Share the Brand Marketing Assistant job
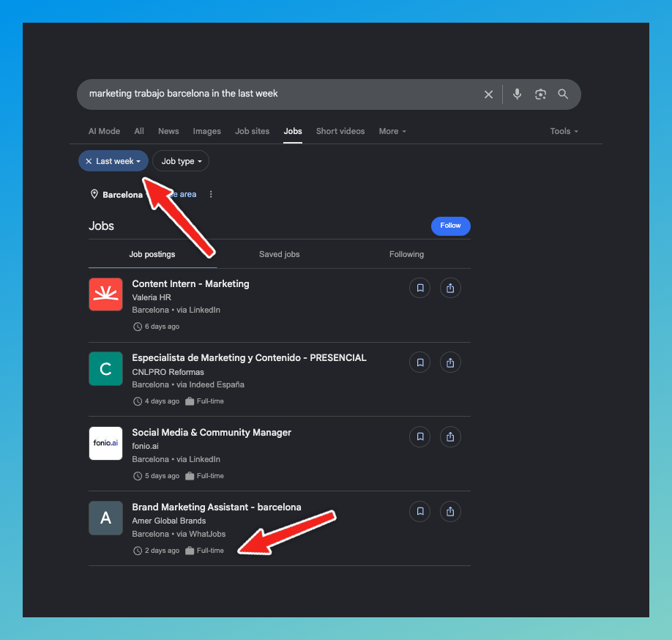The image size is (672, 640). (x=450, y=511)
